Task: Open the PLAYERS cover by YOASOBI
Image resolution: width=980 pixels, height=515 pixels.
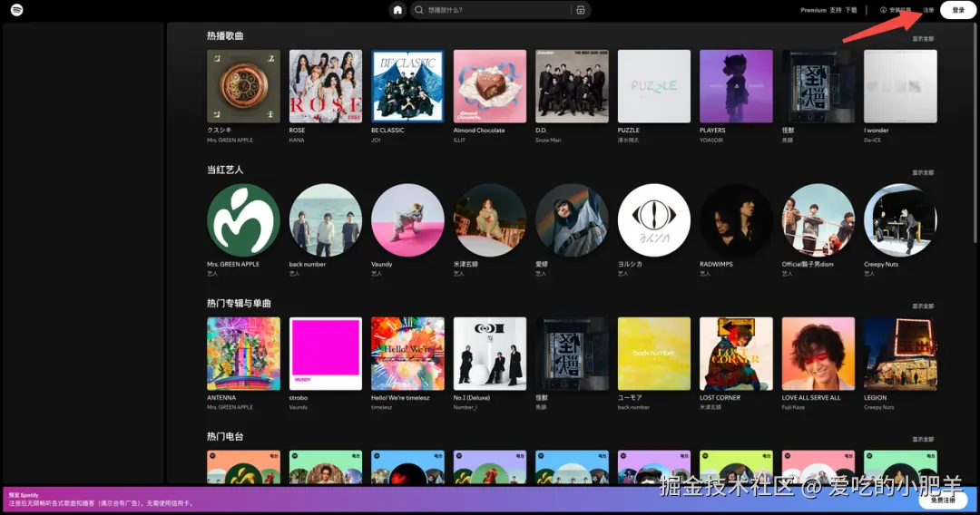Action: coord(736,86)
